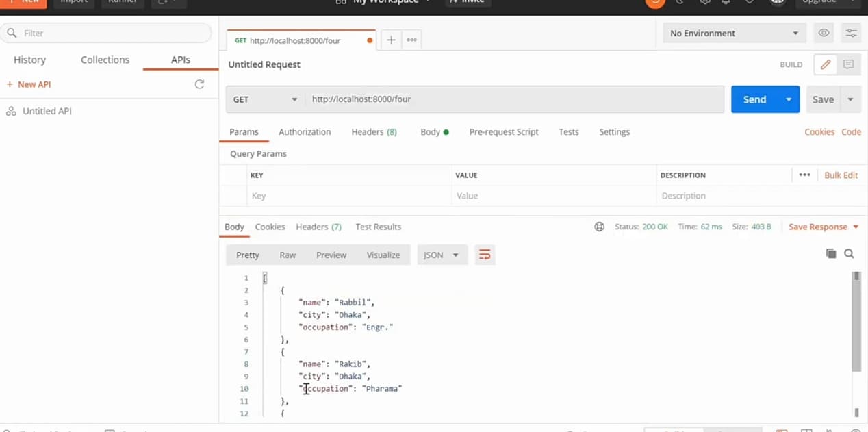This screenshot has width=868, height=432.
Task: Click the response body vertical scrollbar
Action: pos(856,322)
